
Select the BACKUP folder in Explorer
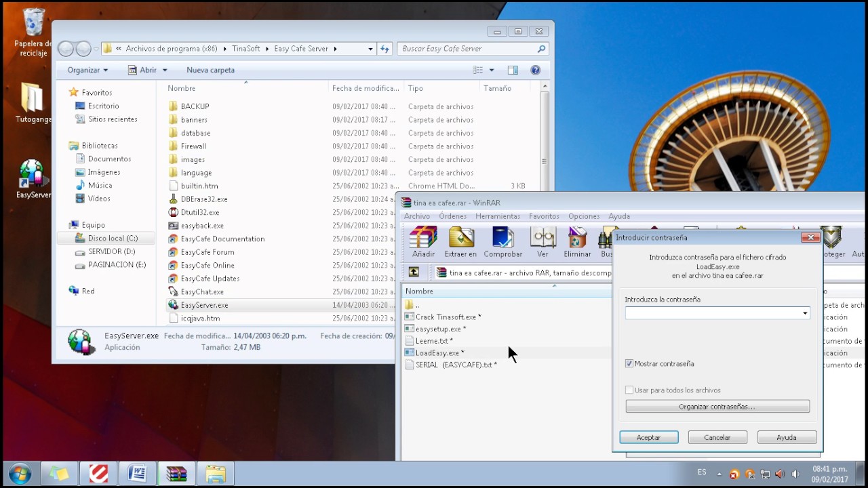point(189,106)
